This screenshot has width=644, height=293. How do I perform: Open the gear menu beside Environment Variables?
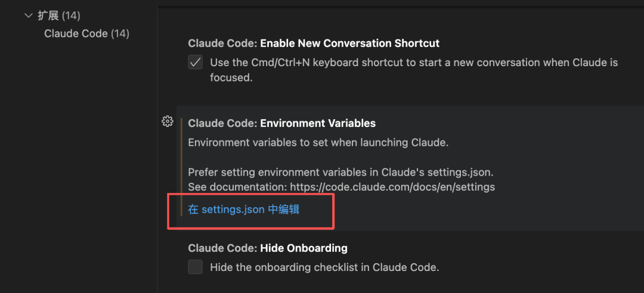click(x=167, y=121)
